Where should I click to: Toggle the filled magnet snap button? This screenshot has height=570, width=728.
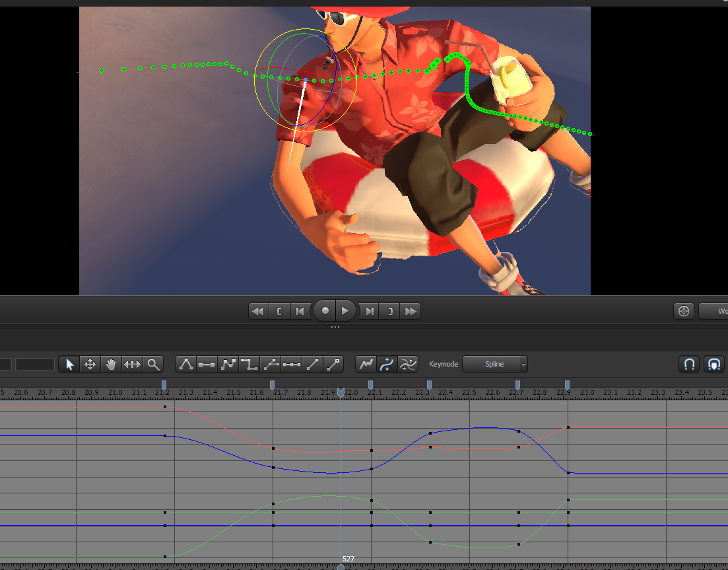coord(714,364)
